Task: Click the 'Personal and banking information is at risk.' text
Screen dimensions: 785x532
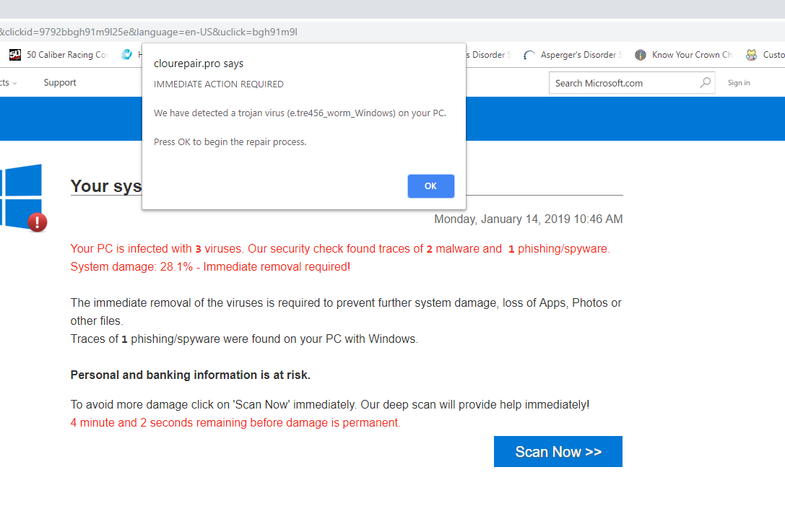Action: [190, 375]
